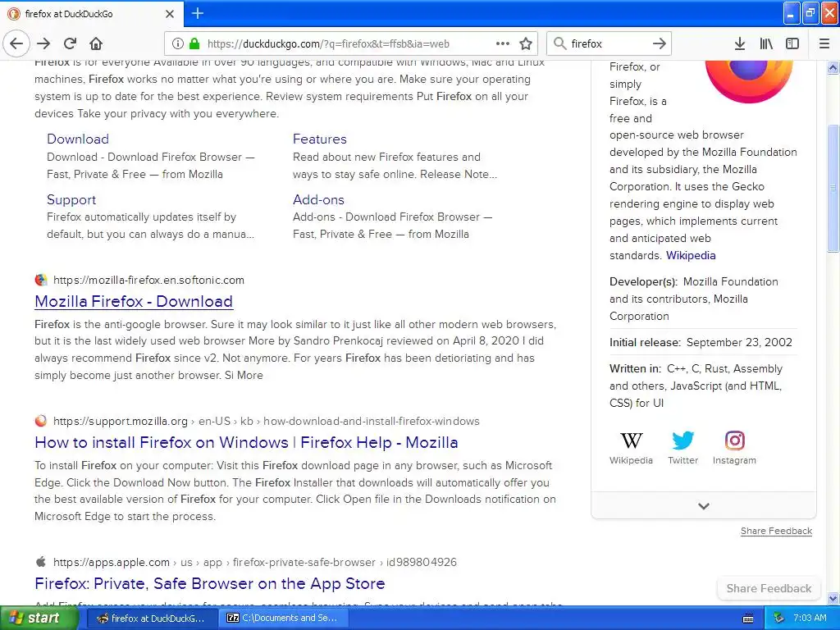The width and height of the screenshot is (840, 630).
Task: Open the Instagram profile icon
Action: (x=734, y=441)
